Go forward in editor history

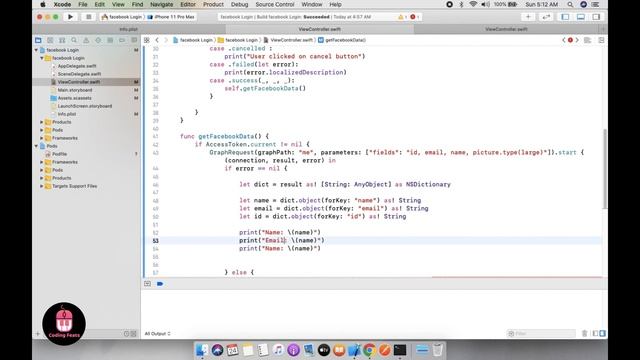(x=166, y=40)
